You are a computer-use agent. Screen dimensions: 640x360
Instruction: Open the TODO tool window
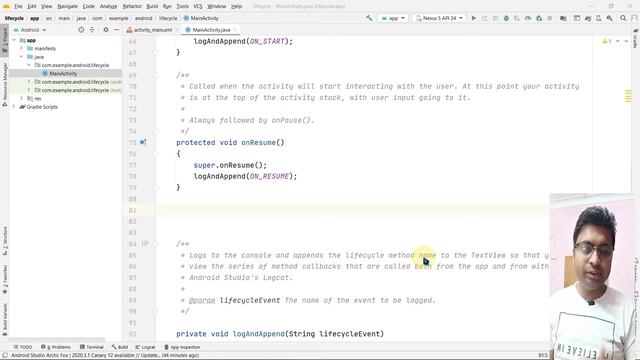point(22,347)
